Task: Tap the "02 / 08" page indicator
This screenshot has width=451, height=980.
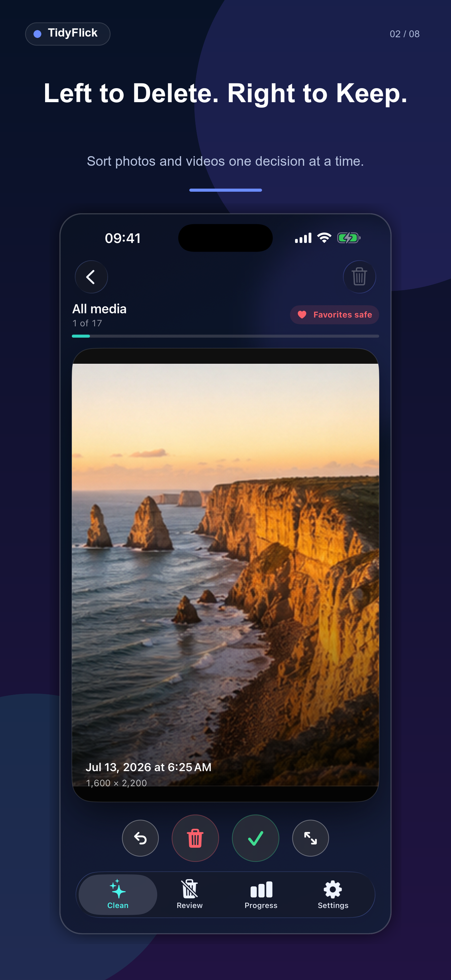Action: click(405, 34)
